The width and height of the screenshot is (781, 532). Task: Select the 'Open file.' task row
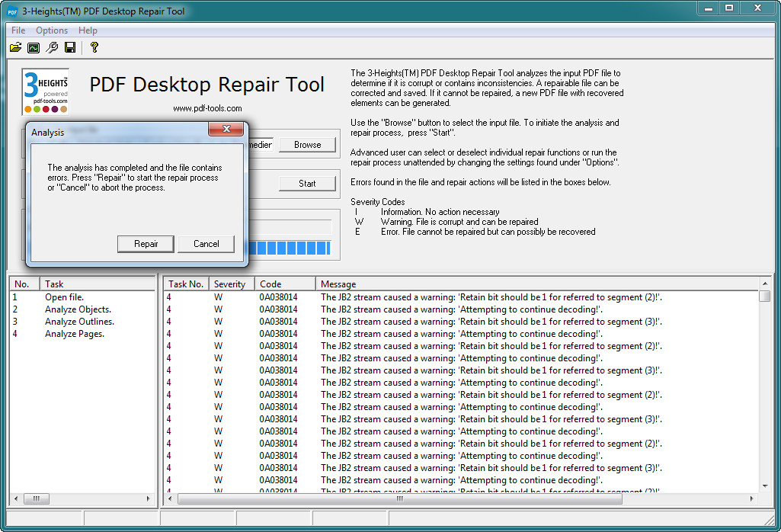point(64,297)
